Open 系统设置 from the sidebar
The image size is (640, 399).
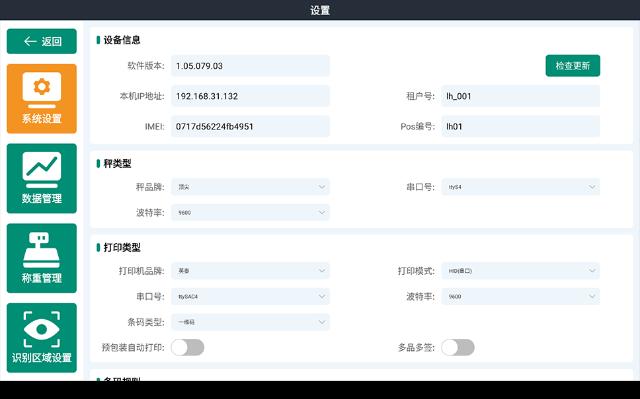click(x=42, y=98)
